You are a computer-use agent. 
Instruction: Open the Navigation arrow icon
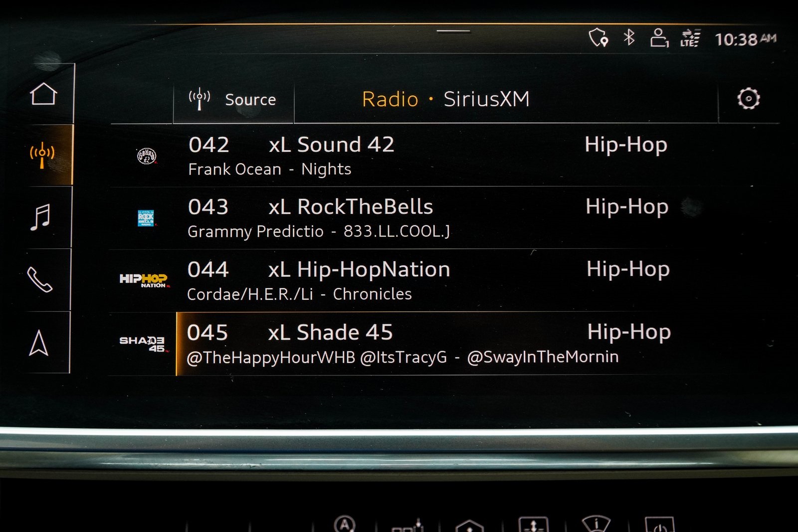pos(38,343)
